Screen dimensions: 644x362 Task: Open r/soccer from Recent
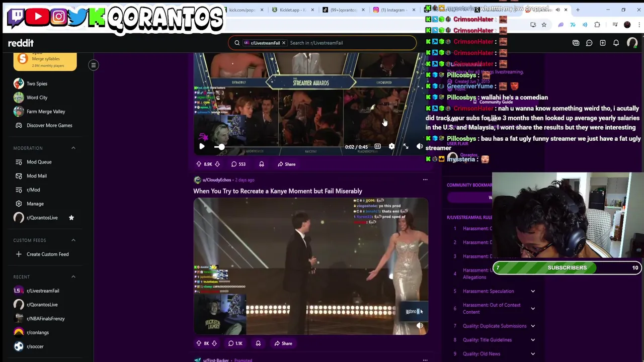tap(35, 346)
